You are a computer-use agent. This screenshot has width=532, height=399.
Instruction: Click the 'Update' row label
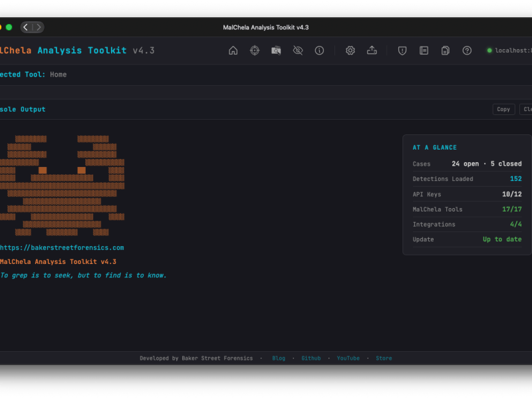423,239
